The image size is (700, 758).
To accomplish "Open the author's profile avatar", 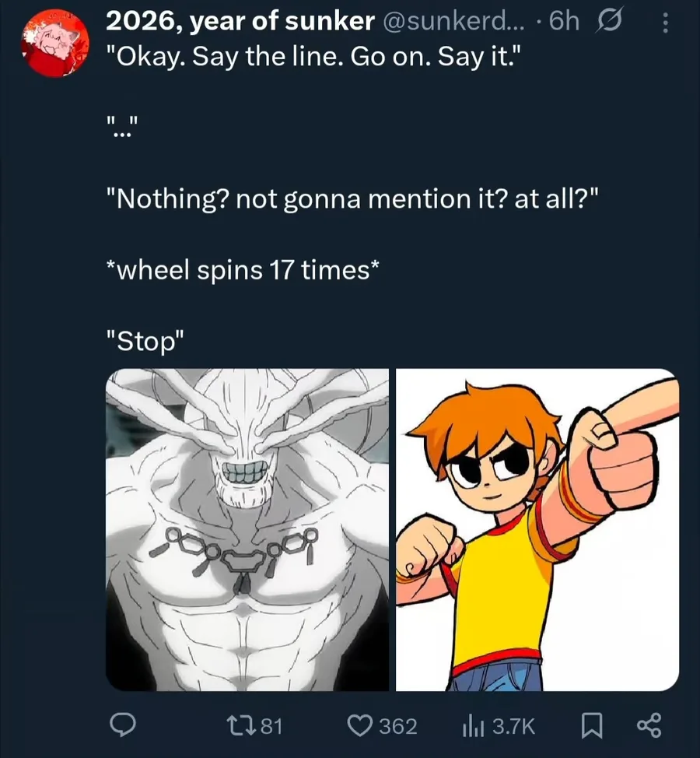I will coord(53,45).
